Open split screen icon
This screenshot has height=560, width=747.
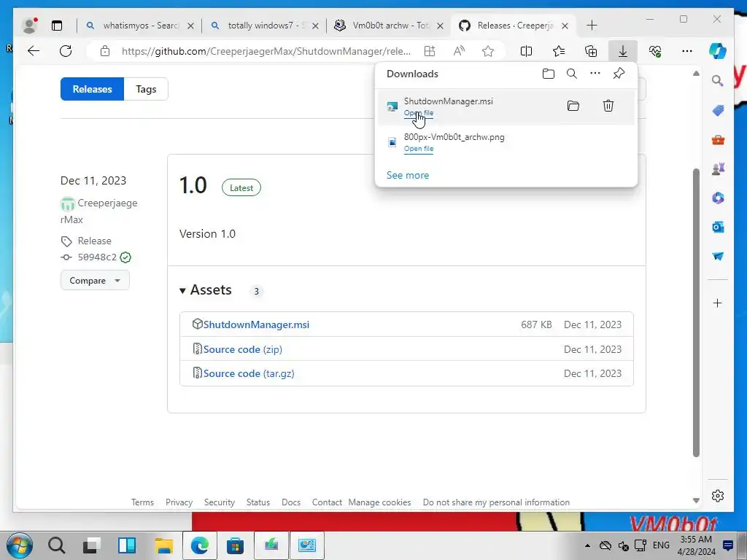pos(526,51)
